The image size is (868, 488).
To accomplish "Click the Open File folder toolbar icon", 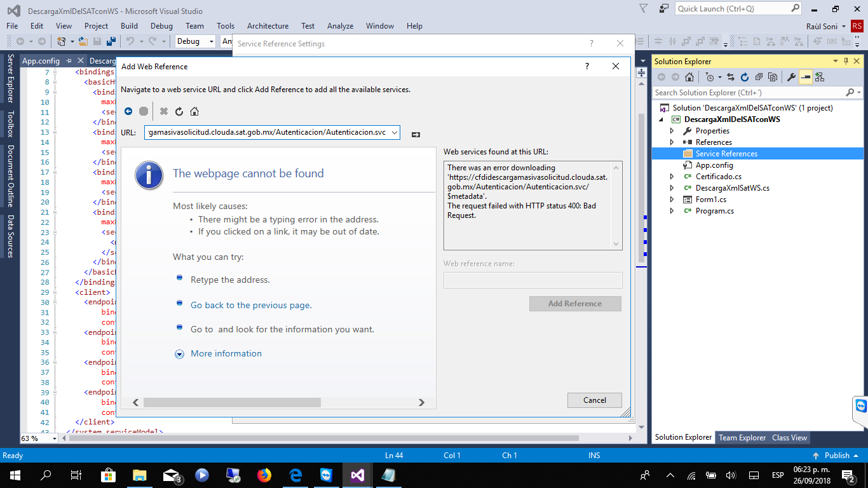I will point(83,41).
